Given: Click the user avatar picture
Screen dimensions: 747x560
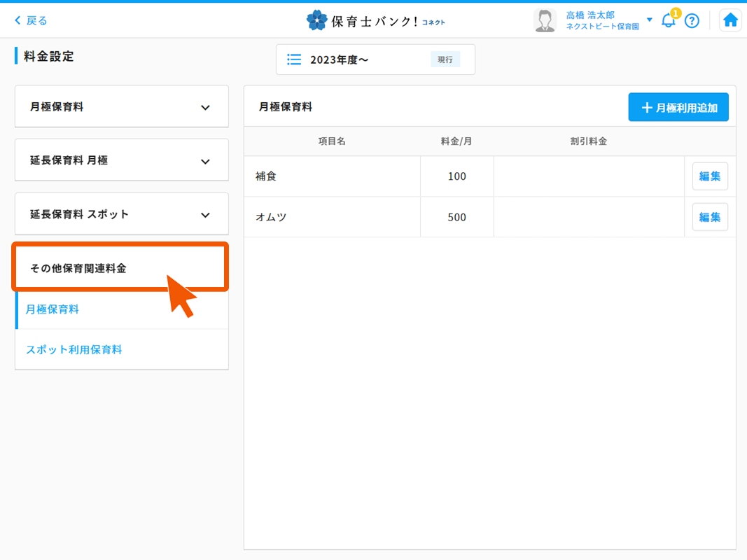Looking at the screenshot, I should point(544,20).
